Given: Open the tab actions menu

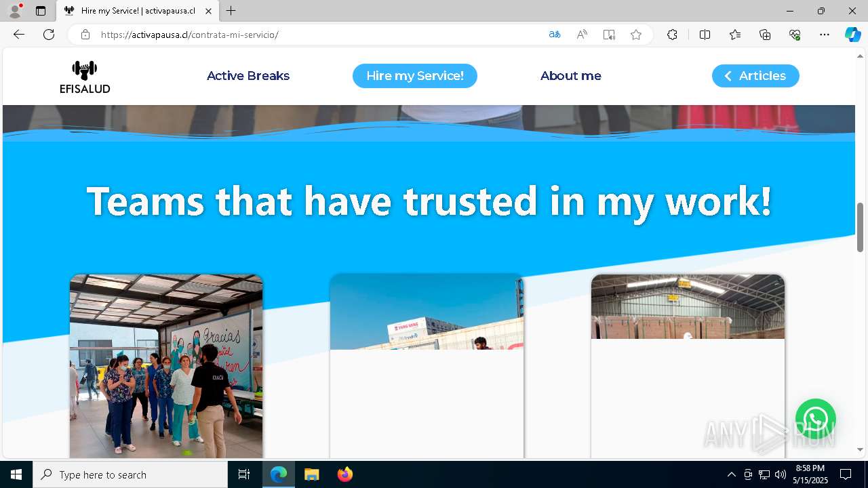Looking at the screenshot, I should pyautogui.click(x=41, y=11).
